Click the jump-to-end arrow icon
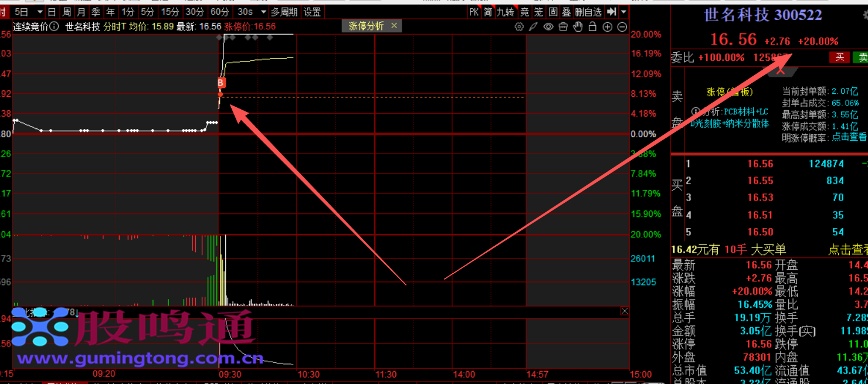 [611, 12]
